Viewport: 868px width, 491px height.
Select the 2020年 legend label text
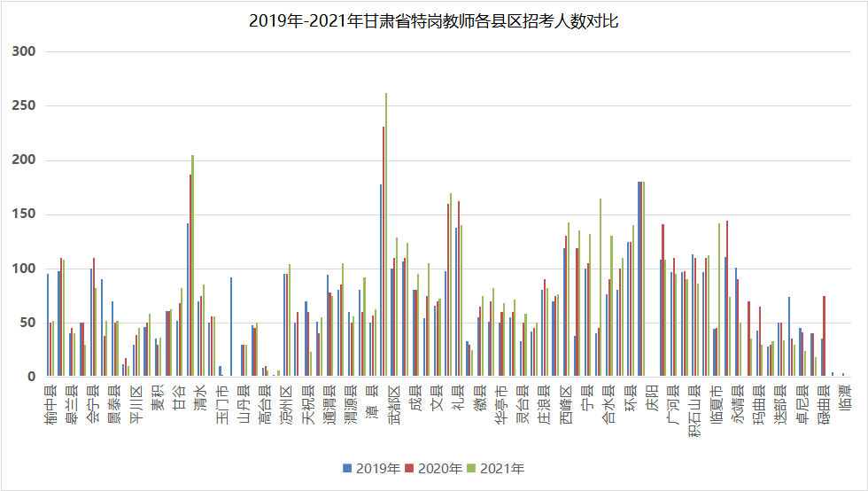[x=439, y=468]
